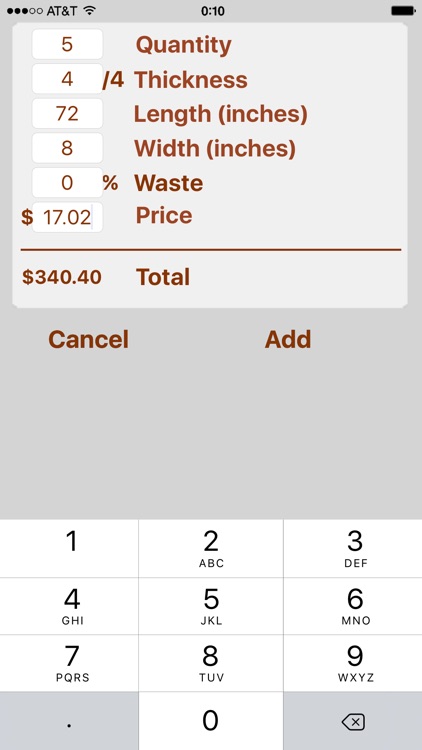The width and height of the screenshot is (422, 750).
Task: Tap Add to save the board
Action: tap(288, 339)
